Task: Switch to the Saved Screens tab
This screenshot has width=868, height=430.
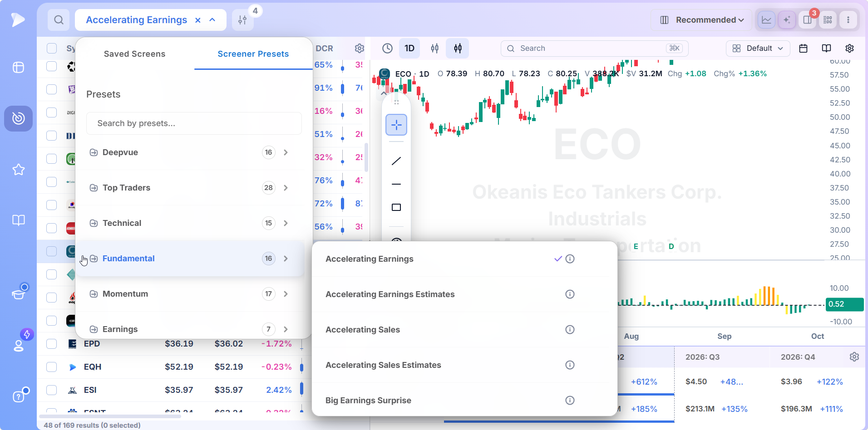Action: [x=134, y=54]
